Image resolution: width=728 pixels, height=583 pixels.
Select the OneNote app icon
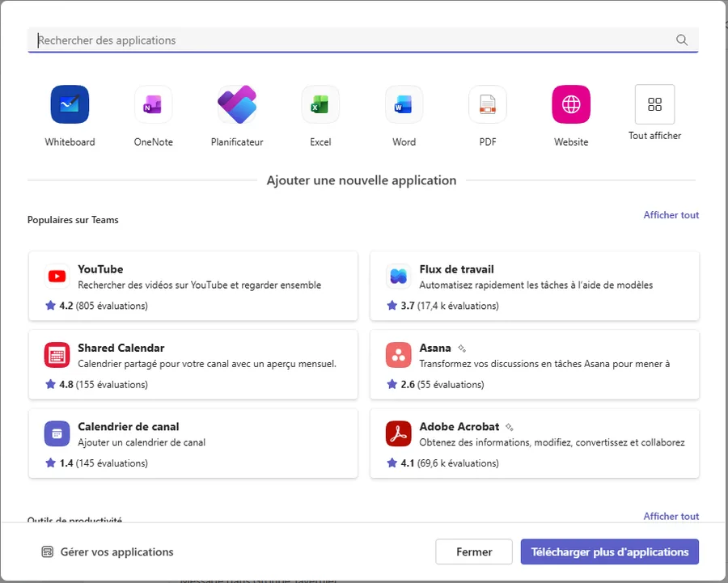153,104
